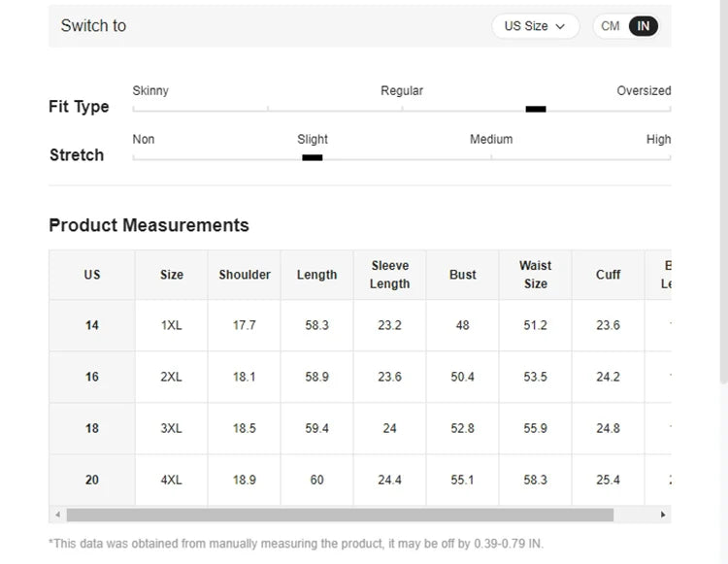728x564 pixels.
Task: Click the Skinny fit label
Action: [150, 90]
